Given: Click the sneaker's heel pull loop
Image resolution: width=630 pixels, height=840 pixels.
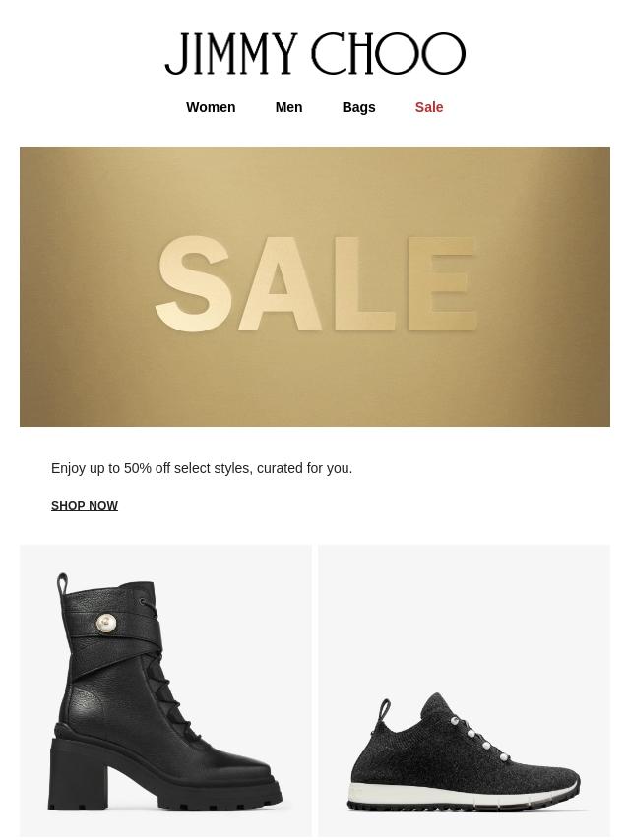Looking at the screenshot, I should [384, 711].
